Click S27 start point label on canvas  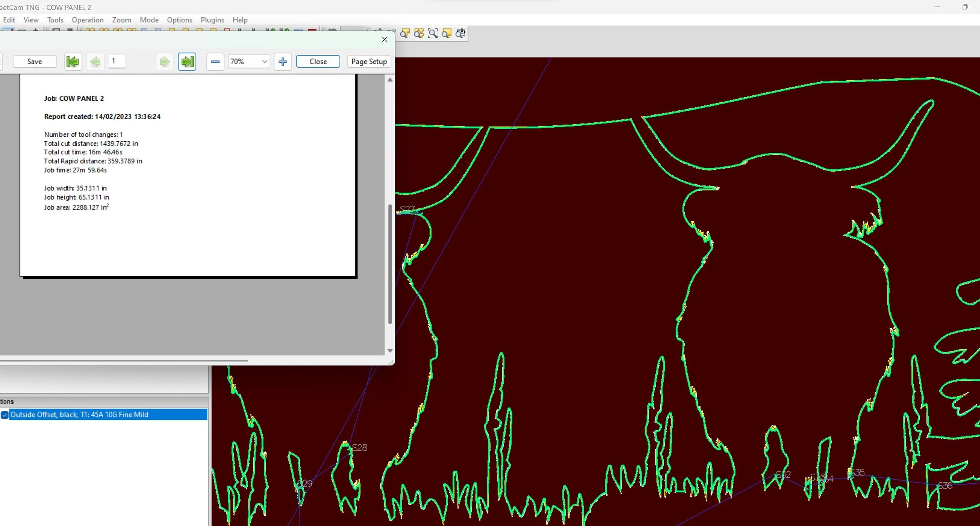point(407,209)
